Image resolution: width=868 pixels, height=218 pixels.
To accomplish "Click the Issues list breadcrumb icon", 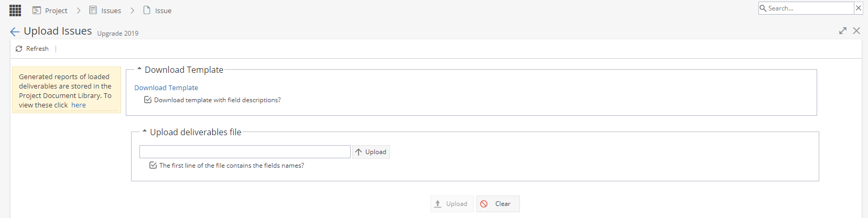I will (x=93, y=10).
